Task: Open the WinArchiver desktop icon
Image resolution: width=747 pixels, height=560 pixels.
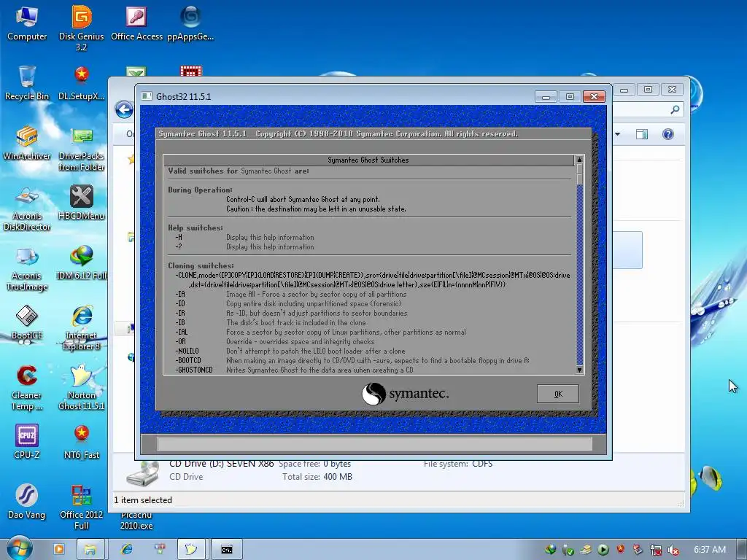Action: (x=27, y=143)
